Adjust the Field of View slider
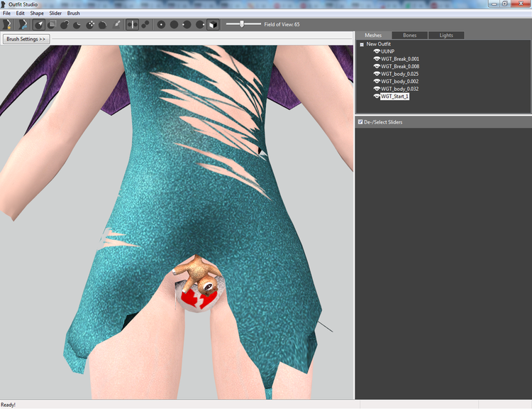 pyautogui.click(x=243, y=24)
